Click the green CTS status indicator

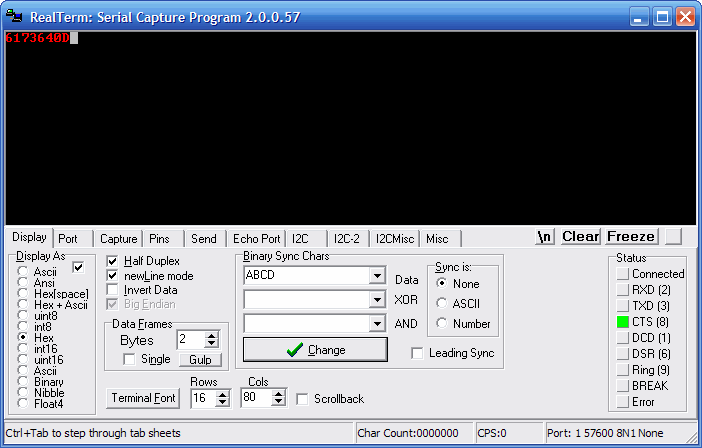coord(623,322)
